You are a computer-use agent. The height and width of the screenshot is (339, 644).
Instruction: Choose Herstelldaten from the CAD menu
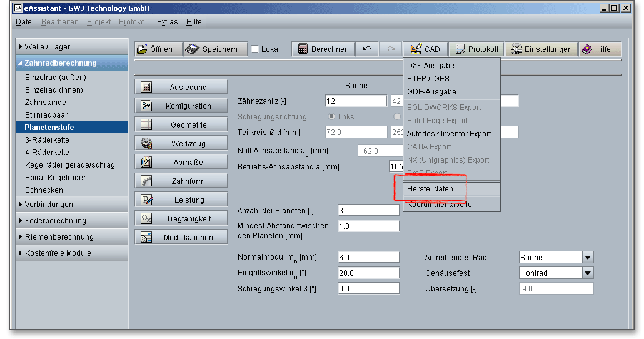coord(430,189)
